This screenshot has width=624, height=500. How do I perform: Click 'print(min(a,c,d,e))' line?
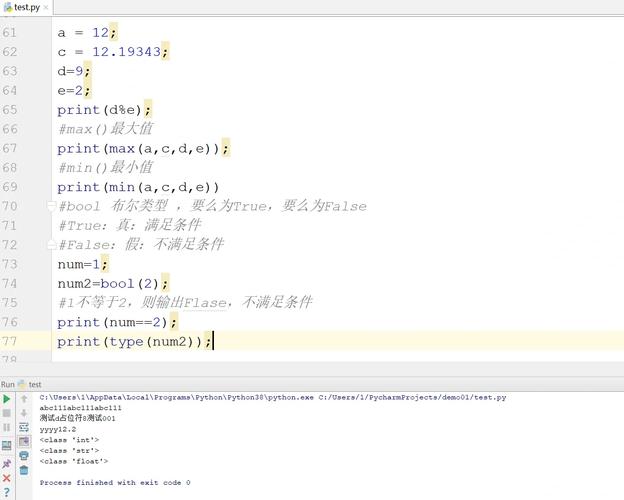click(x=138, y=187)
